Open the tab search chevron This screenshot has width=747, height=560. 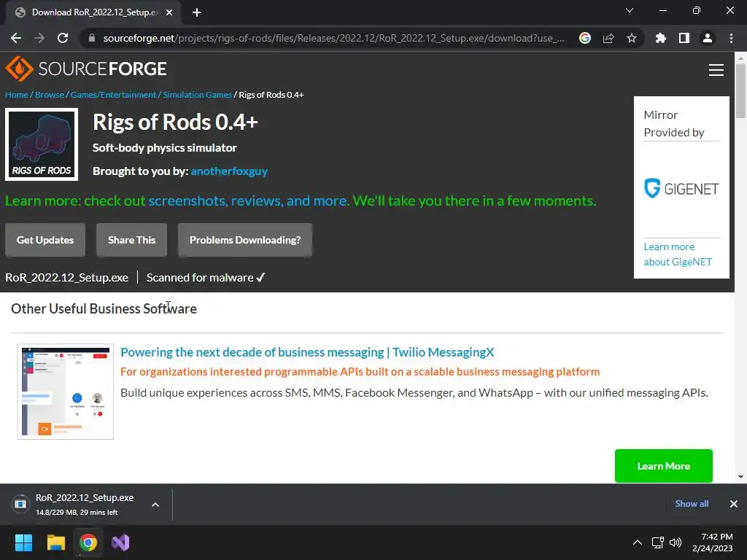630,10
